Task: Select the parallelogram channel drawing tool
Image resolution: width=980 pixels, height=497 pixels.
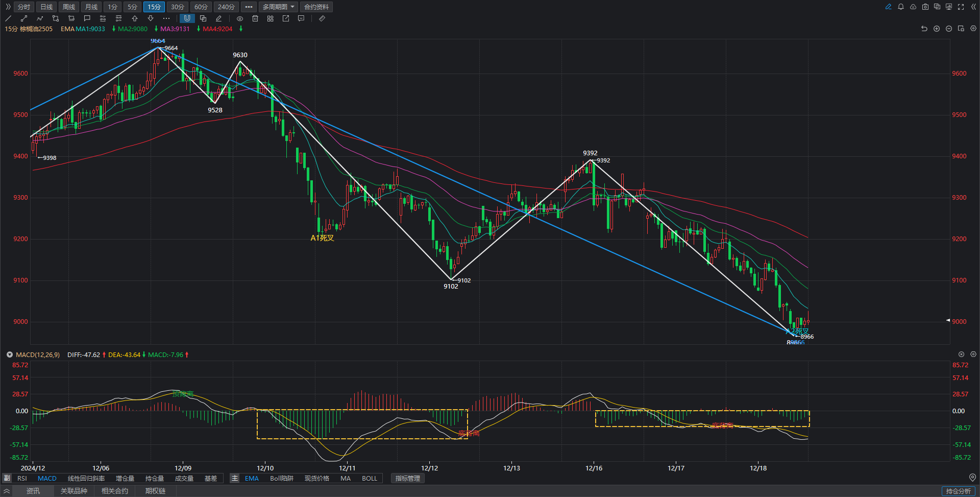Action: [x=71, y=18]
